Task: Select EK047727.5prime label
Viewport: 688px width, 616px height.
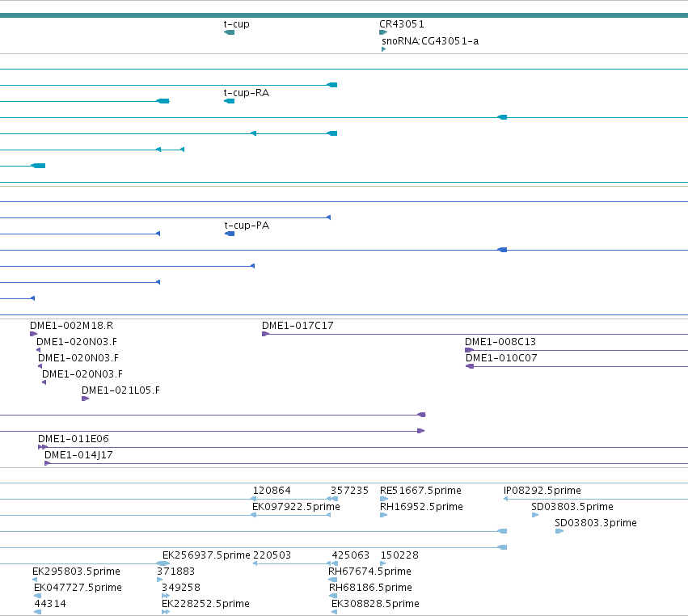Action: [78, 588]
